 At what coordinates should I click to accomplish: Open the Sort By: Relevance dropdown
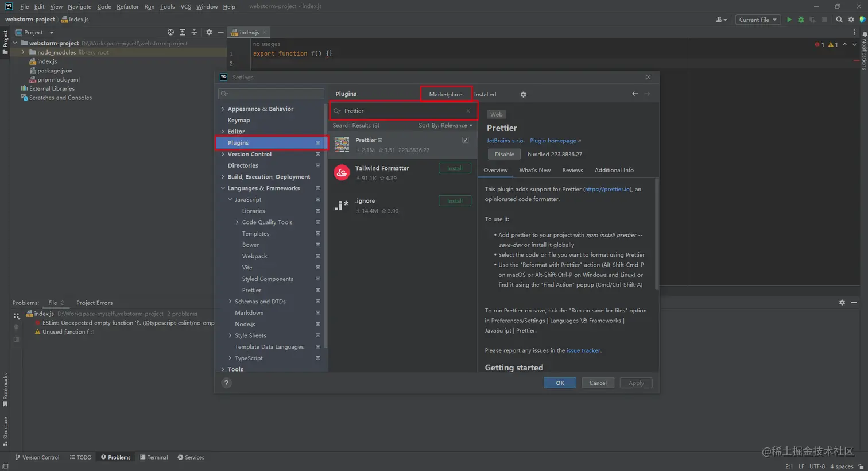(x=445, y=125)
